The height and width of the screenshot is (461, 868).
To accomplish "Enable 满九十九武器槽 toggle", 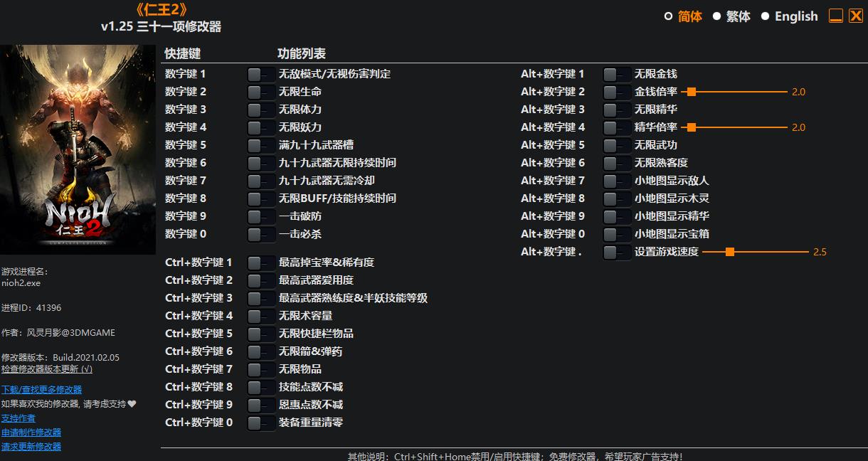I will [261, 145].
